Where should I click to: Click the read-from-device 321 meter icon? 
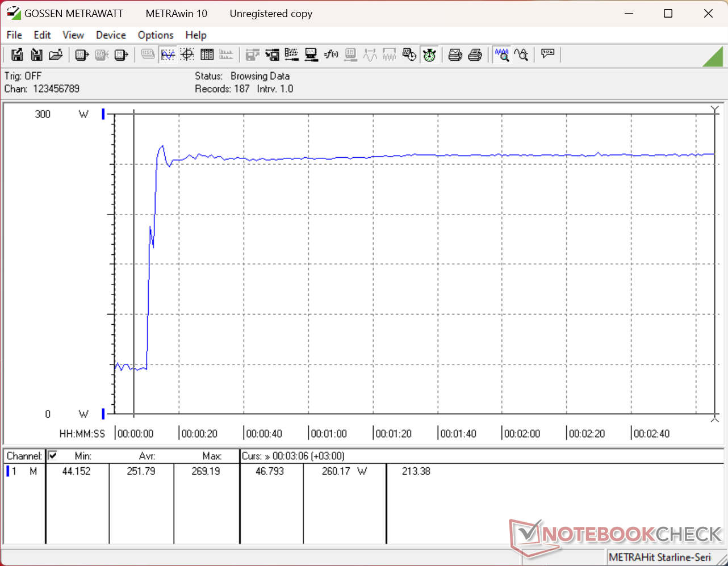pyautogui.click(x=82, y=54)
